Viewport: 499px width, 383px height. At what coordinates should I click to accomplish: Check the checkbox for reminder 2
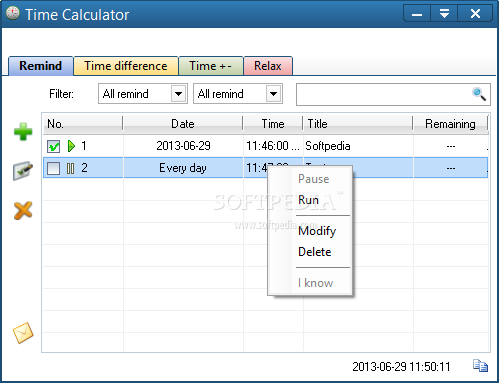[54, 168]
